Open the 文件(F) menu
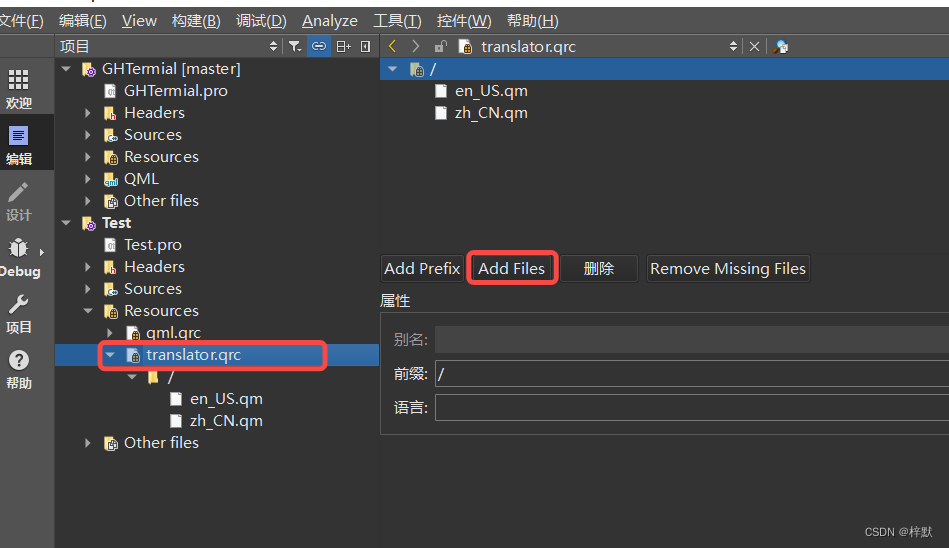949x548 pixels. click(x=21, y=21)
